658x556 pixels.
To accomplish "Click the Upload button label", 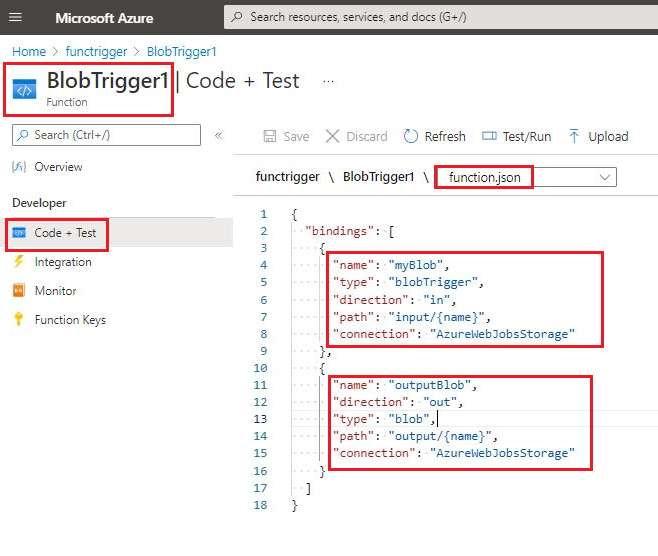I will click(x=608, y=137).
